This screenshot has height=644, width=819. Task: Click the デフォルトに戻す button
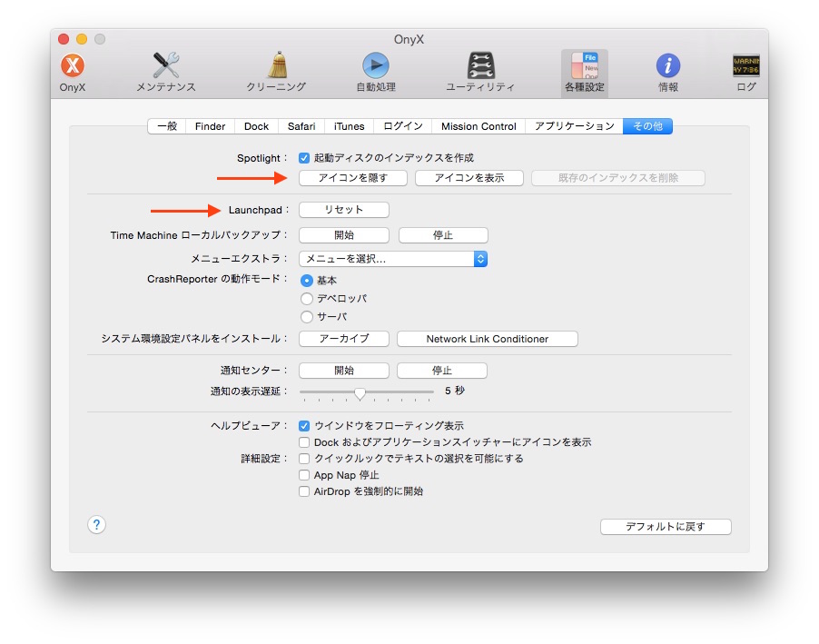[666, 527]
